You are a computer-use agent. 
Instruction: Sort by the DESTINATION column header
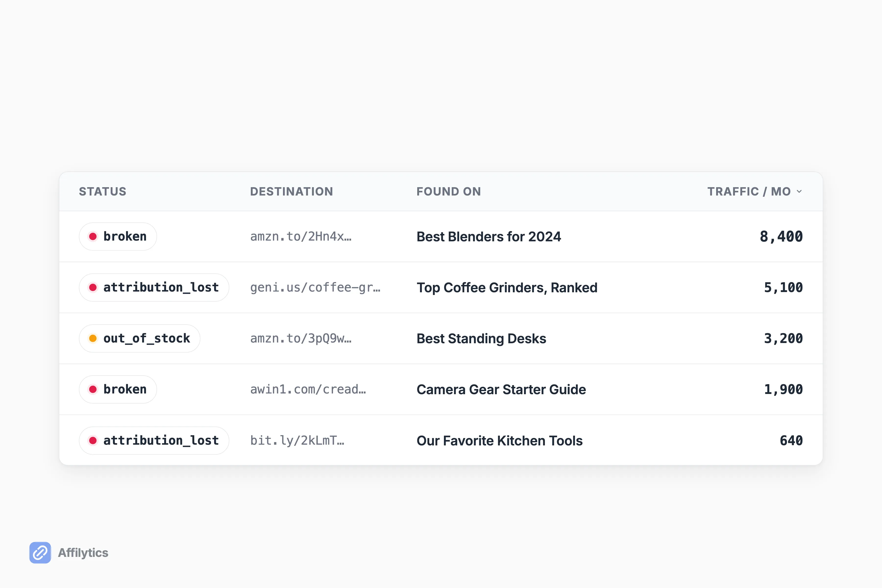tap(291, 192)
